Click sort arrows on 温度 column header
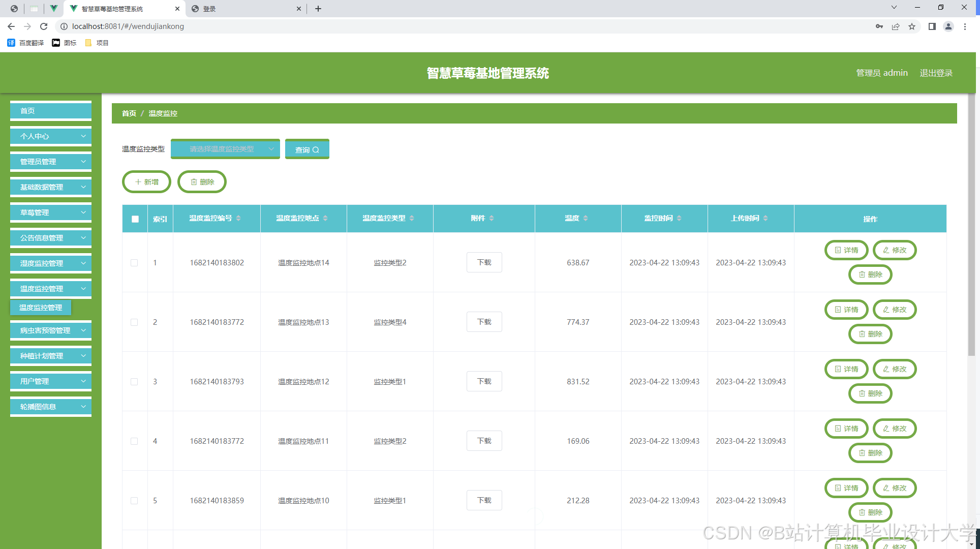 (586, 218)
